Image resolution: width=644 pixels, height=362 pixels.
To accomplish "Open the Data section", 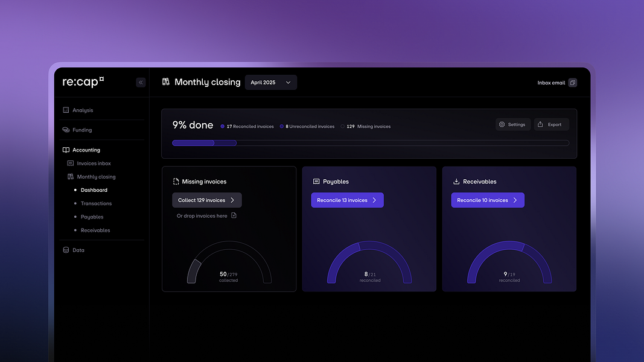I will pyautogui.click(x=78, y=250).
